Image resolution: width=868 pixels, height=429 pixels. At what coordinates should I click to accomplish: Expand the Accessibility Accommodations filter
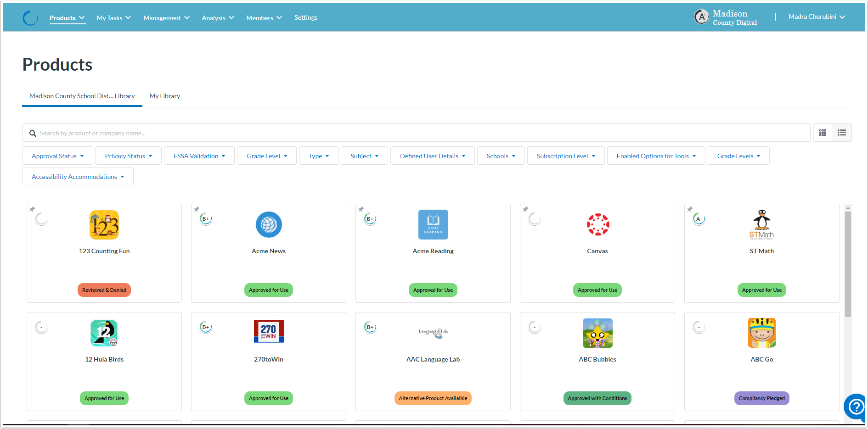tap(77, 176)
